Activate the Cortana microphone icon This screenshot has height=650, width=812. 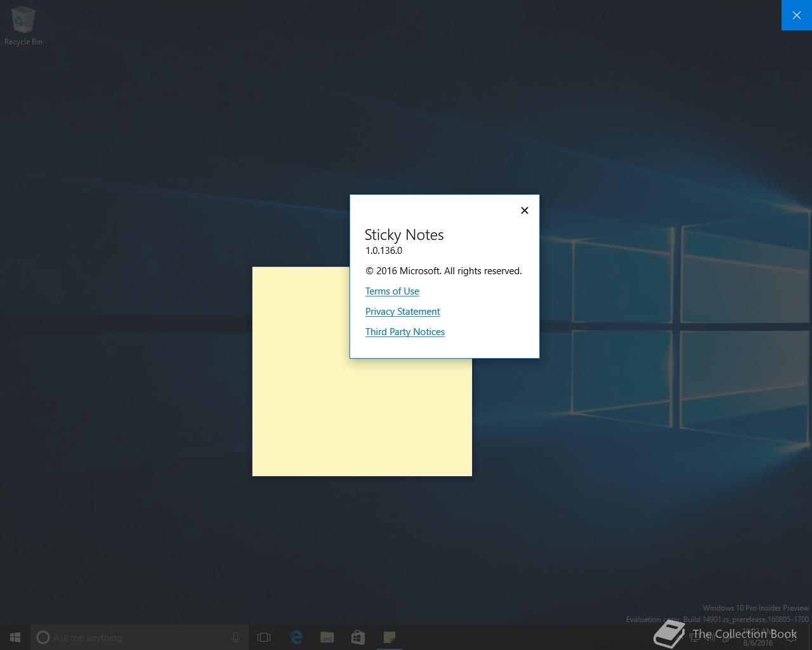coord(236,637)
